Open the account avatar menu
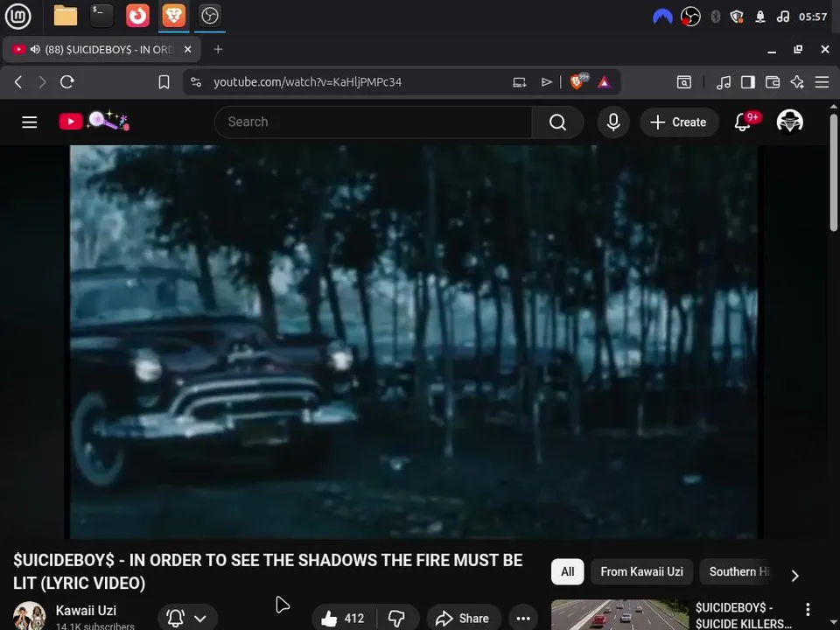Image resolution: width=840 pixels, height=630 pixels. [x=789, y=122]
